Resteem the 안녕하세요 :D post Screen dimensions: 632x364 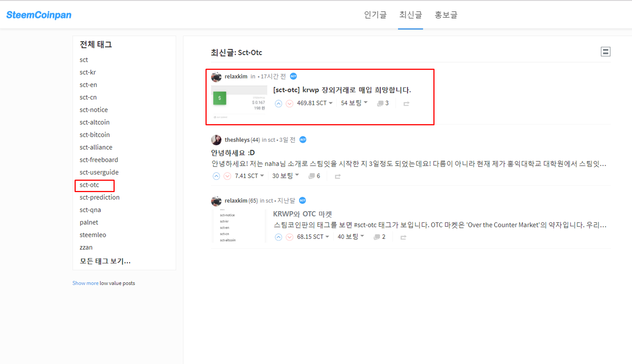(338, 176)
